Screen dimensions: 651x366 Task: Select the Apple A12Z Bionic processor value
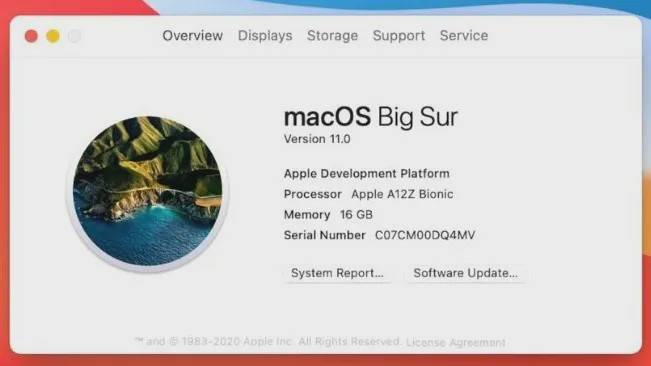tap(402, 194)
